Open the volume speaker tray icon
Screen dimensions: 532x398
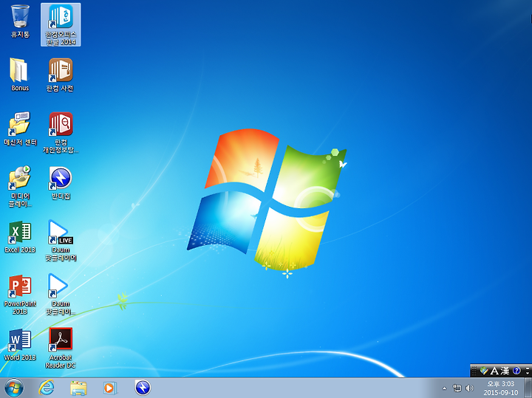[470, 388]
